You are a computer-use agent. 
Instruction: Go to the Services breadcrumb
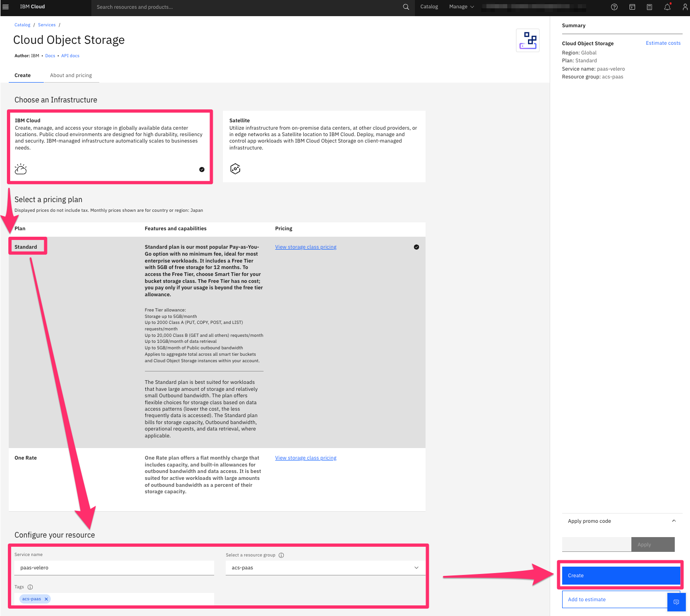47,25
